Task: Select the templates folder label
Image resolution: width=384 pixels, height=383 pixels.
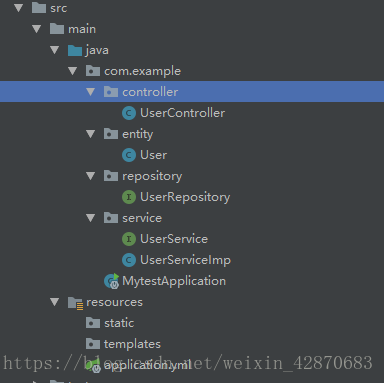Action: [x=132, y=344]
